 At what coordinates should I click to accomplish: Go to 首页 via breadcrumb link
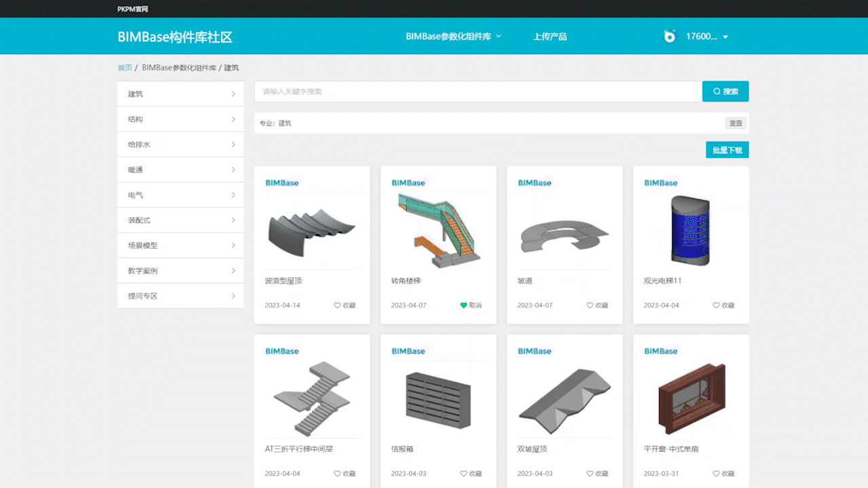(x=125, y=68)
